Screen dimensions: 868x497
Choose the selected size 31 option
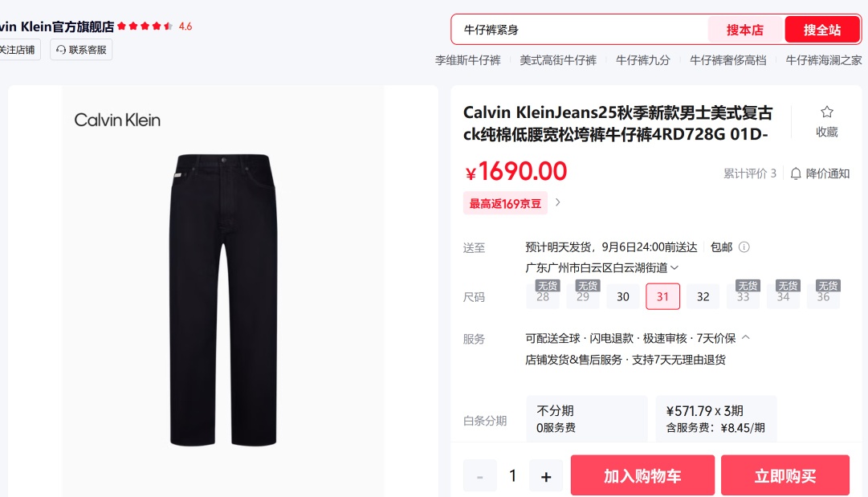coord(662,296)
